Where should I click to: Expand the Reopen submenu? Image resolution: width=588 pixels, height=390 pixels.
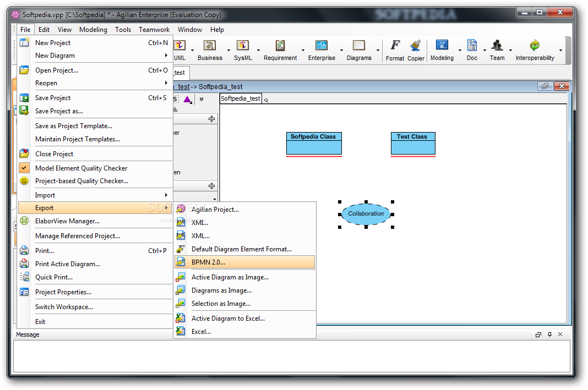(x=166, y=83)
